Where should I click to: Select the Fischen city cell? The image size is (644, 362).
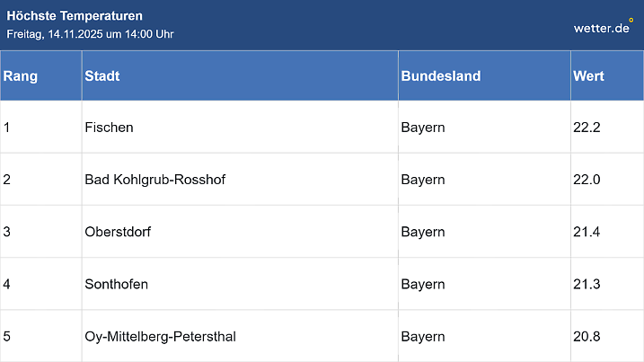[109, 128]
